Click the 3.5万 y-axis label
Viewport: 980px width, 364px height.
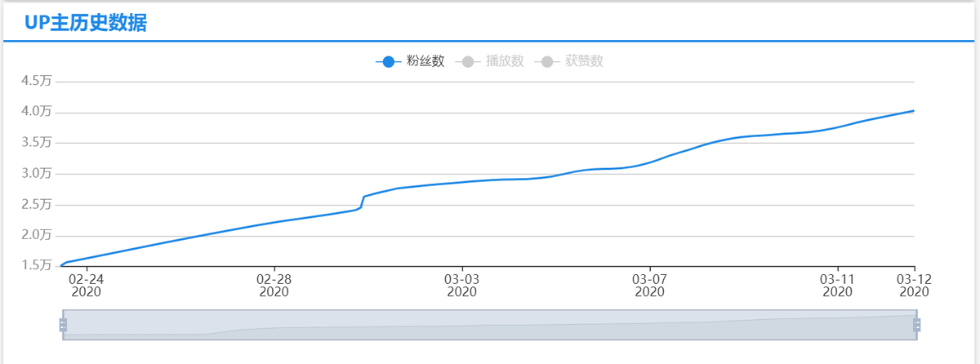(x=37, y=142)
